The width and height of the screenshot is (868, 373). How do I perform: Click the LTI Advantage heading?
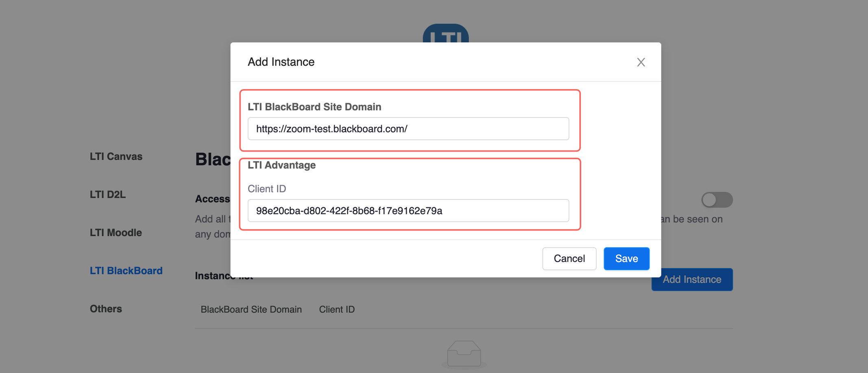coord(281,165)
